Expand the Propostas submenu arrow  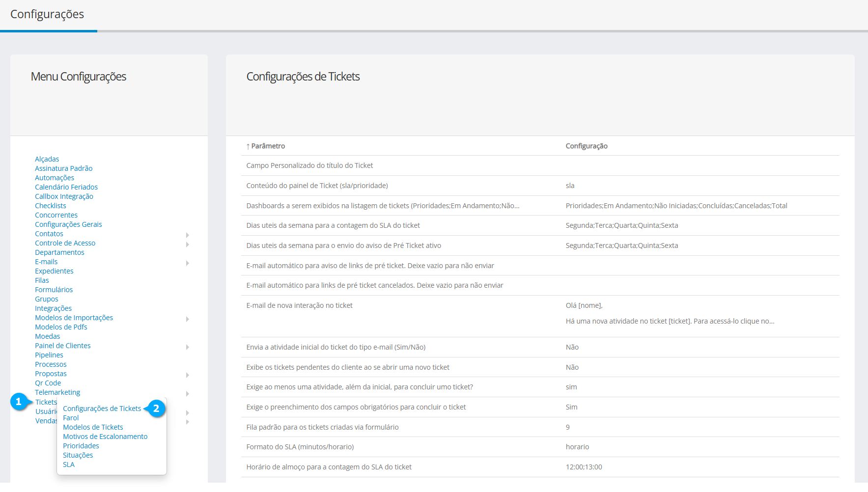[x=188, y=375]
